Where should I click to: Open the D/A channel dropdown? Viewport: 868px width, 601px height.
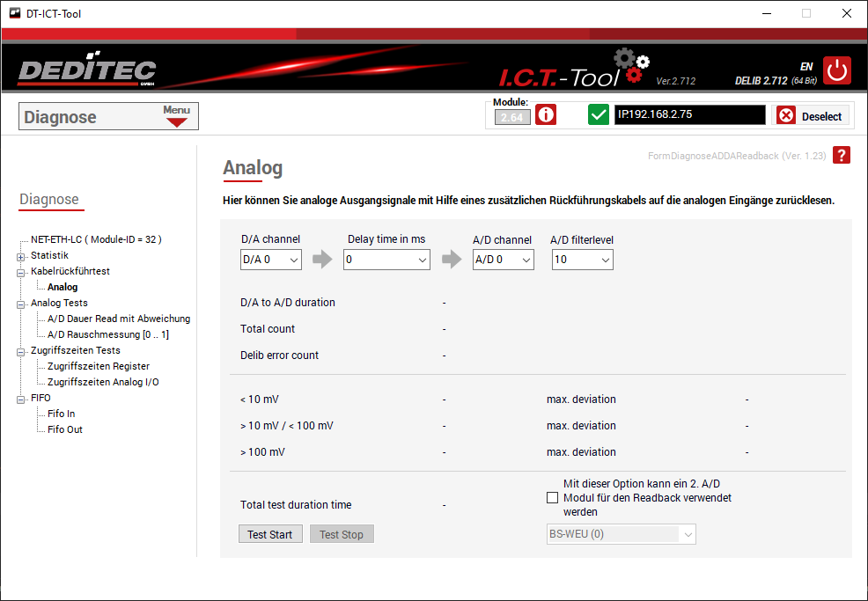click(271, 260)
